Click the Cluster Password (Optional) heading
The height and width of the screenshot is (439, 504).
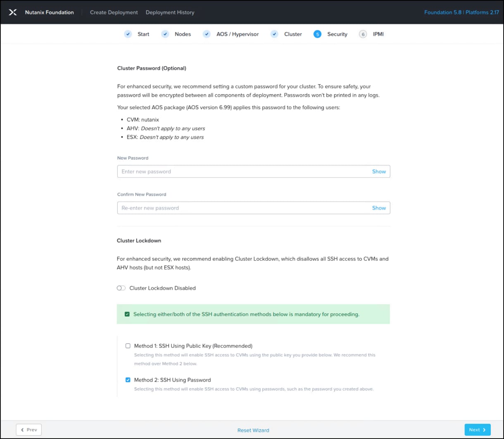(x=152, y=68)
